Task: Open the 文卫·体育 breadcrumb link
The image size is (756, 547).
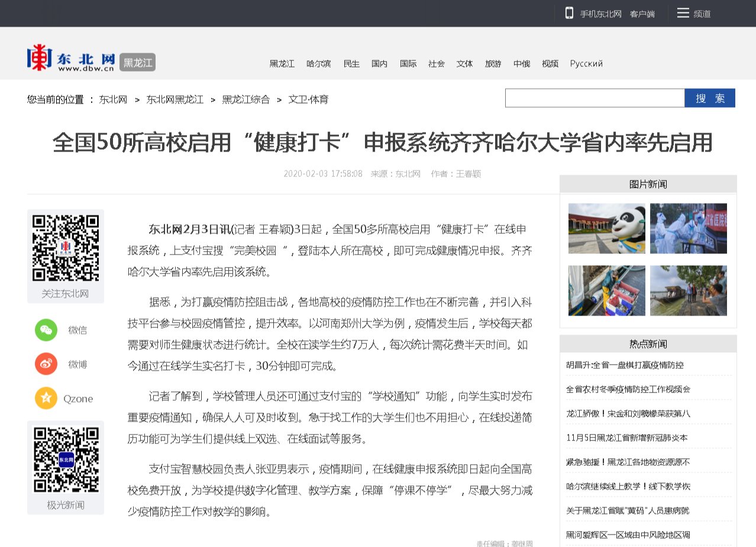Action: coord(308,99)
